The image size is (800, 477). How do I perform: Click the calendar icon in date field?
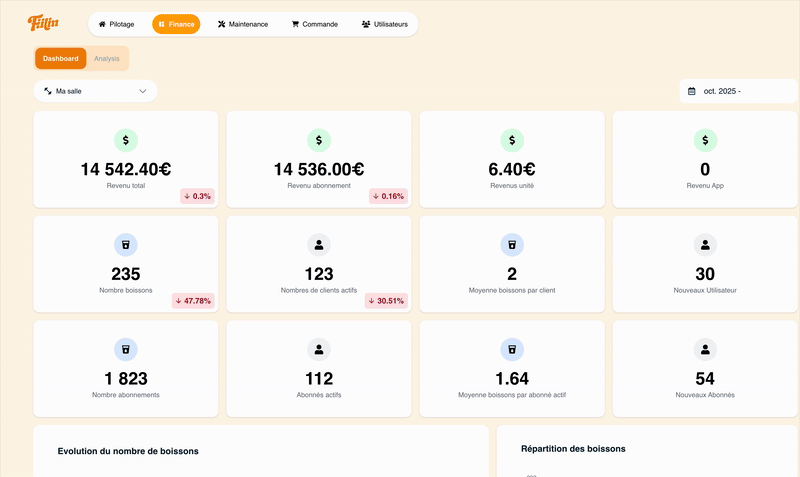(x=692, y=91)
